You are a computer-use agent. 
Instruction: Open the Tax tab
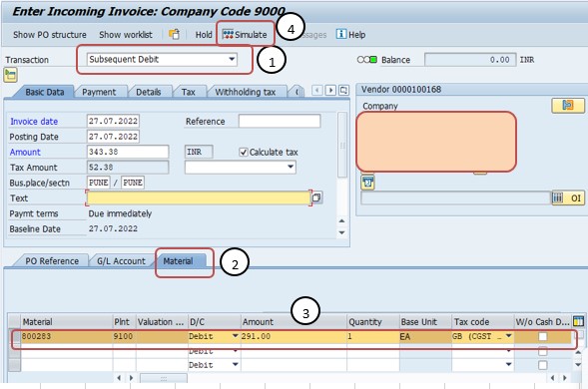(x=189, y=92)
